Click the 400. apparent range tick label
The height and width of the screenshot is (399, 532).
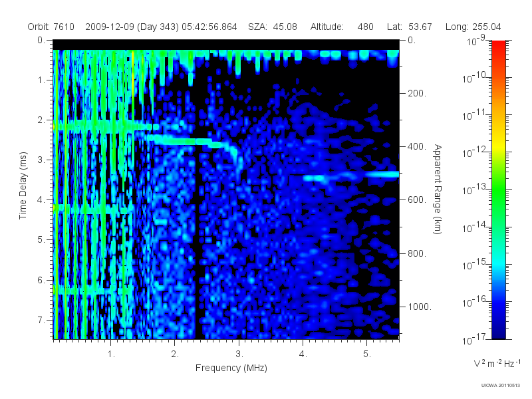tap(417, 146)
